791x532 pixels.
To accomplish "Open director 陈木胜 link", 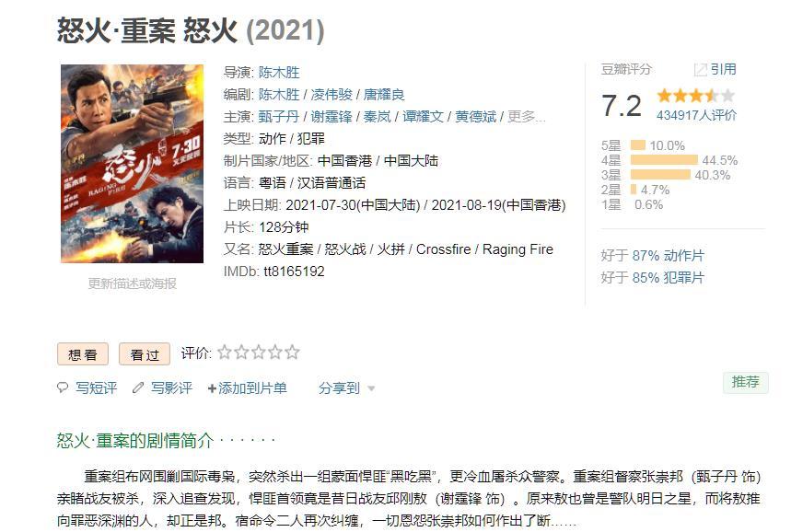I will pos(279,72).
